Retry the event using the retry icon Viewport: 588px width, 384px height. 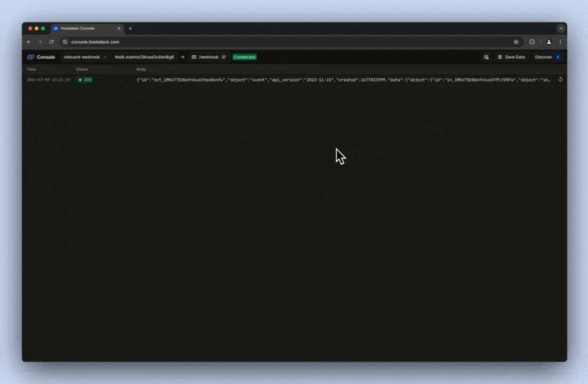(x=560, y=79)
